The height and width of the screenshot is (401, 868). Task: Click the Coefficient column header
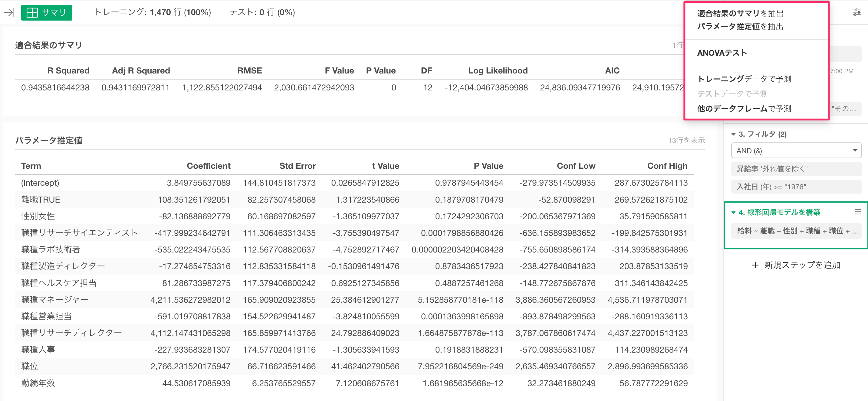(x=208, y=166)
